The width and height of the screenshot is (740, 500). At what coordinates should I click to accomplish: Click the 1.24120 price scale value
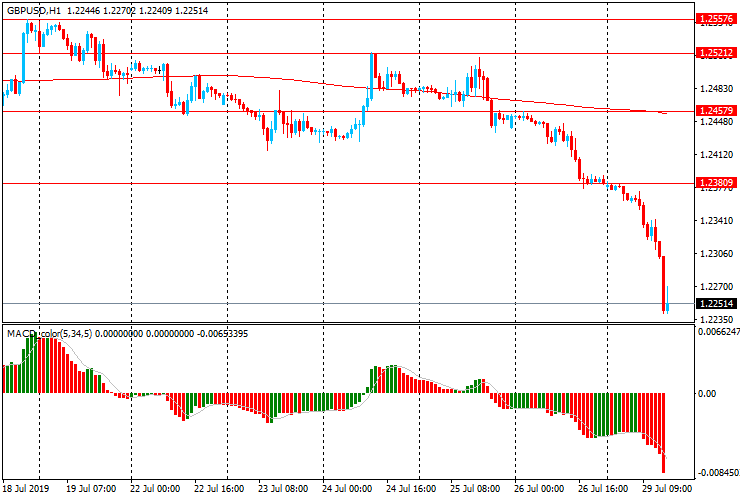coord(717,154)
